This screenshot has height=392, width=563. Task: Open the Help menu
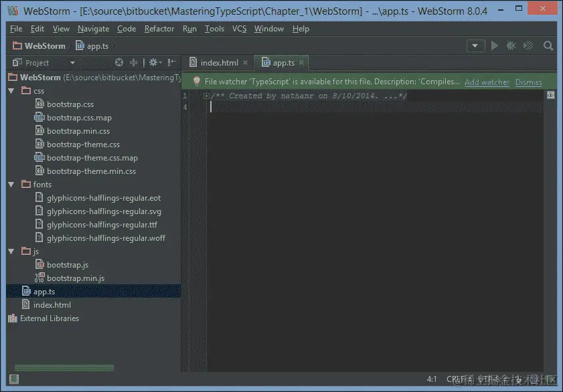point(301,29)
